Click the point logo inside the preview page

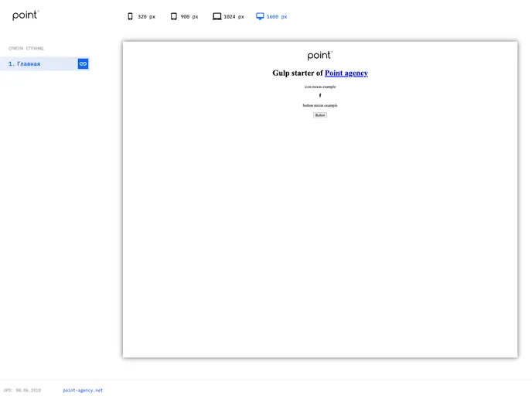point(320,56)
